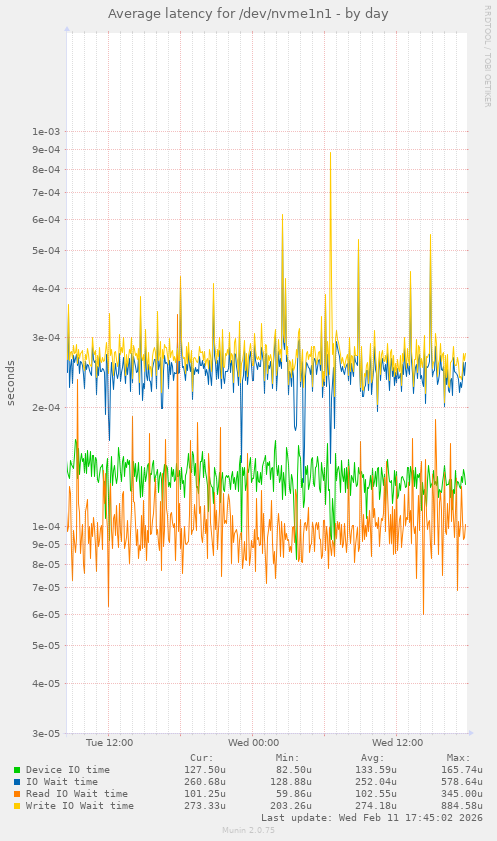This screenshot has width=497, height=841.
Task: Click the '3e-04' y-axis label
Action: click(46, 337)
